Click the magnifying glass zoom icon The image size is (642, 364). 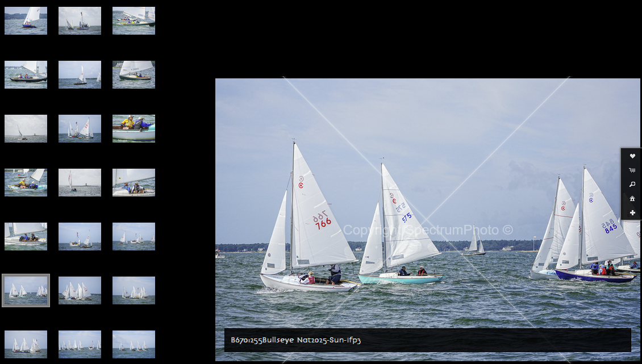click(632, 185)
